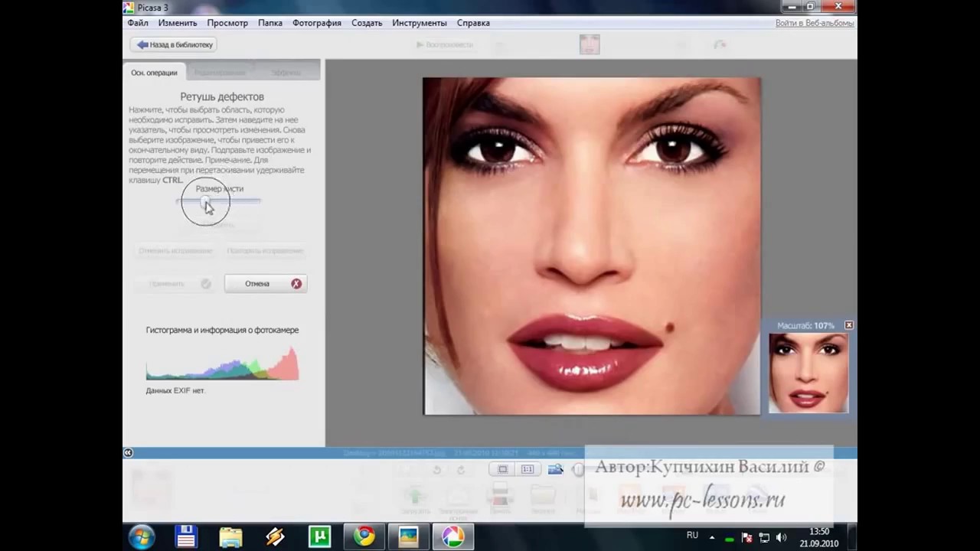Click the mole beside the lips to retouch
Image resolution: width=980 pixels, height=551 pixels.
(x=669, y=328)
